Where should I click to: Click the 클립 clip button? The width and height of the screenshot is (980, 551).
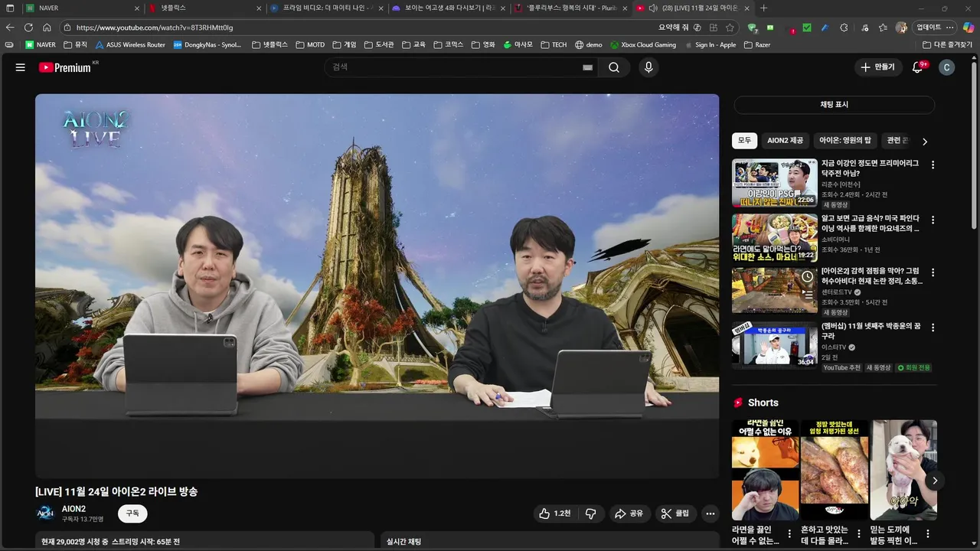tap(675, 514)
